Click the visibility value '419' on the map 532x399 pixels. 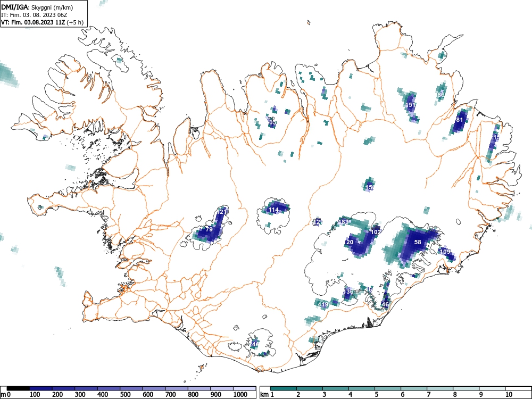click(323, 304)
